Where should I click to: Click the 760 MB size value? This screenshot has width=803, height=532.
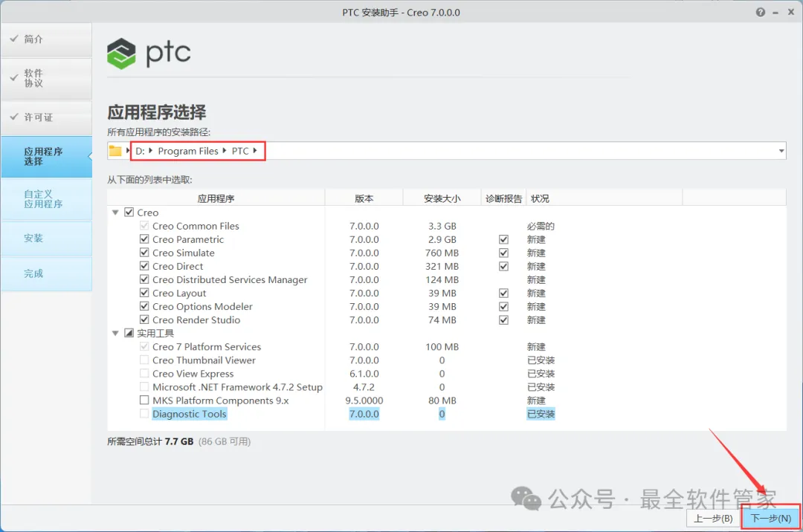click(442, 253)
